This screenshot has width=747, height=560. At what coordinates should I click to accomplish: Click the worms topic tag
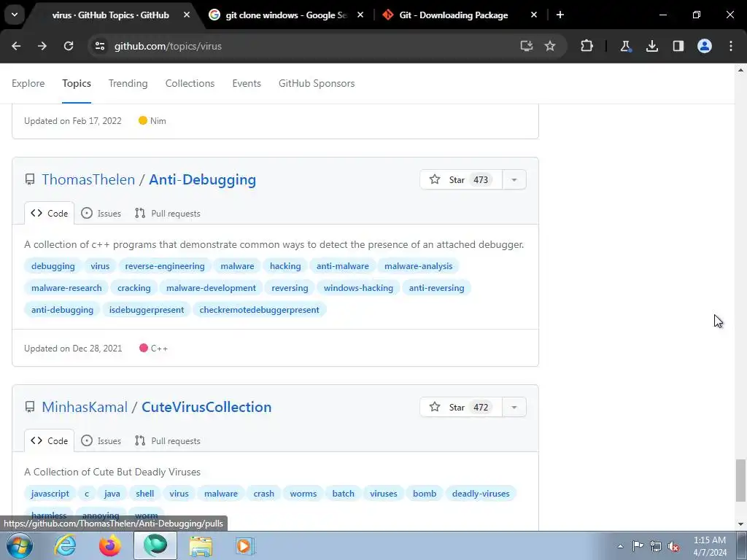(303, 494)
